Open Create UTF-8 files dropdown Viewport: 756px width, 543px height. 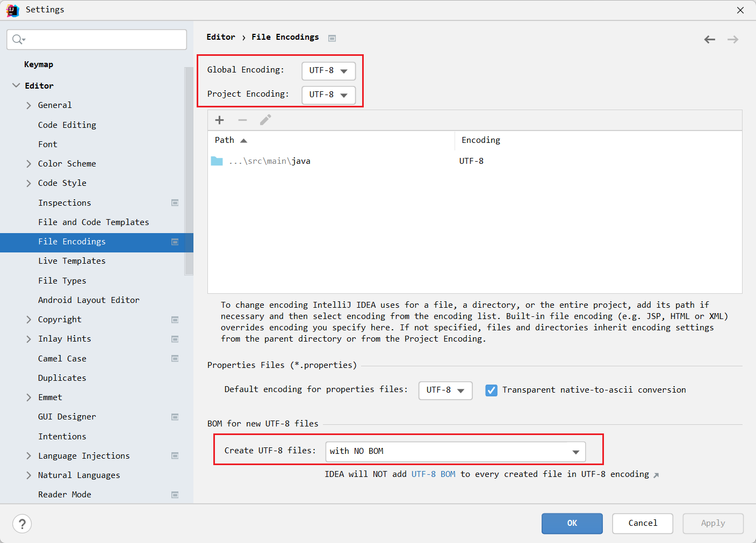455,452
